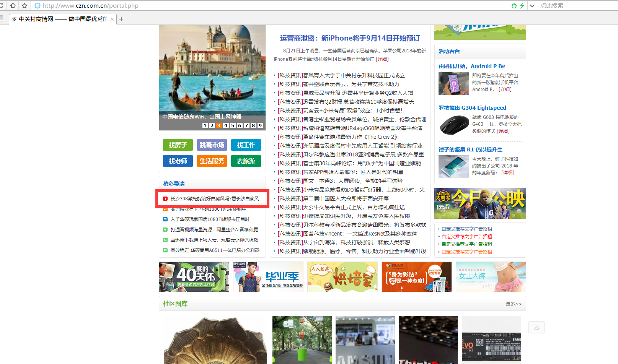This screenshot has height=364, width=618.
Task: Open the 跳蚤市场 button
Action: [x=212, y=145]
